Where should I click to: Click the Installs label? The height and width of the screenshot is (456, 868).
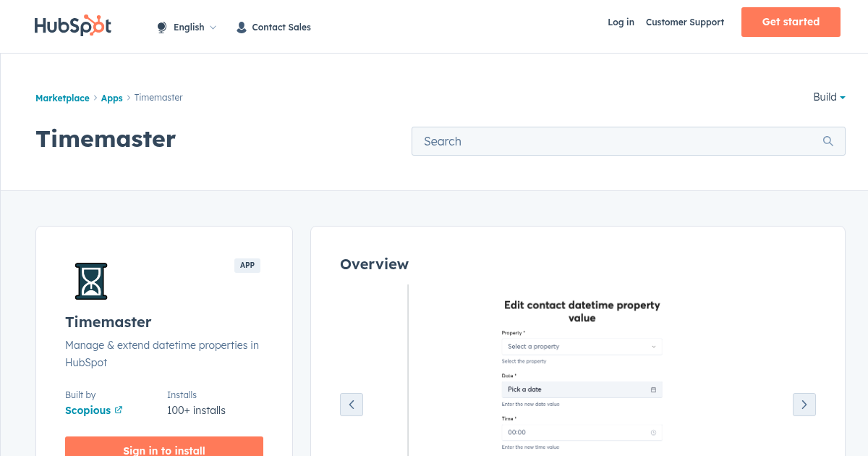coord(182,395)
